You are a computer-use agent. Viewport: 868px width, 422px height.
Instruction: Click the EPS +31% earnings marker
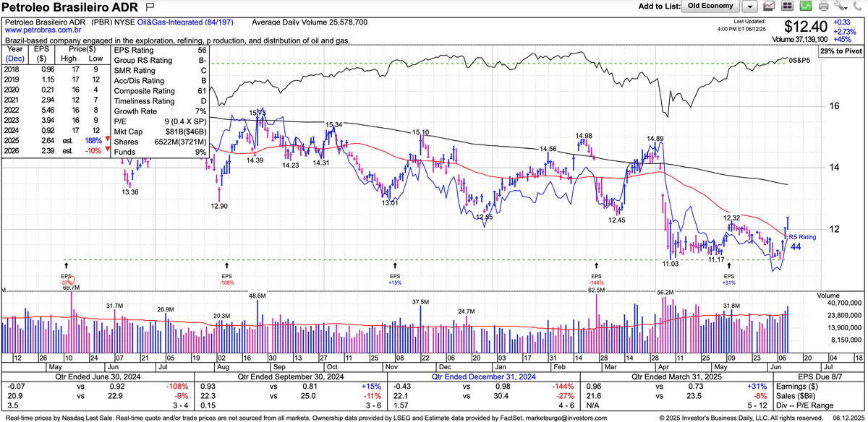pyautogui.click(x=728, y=280)
